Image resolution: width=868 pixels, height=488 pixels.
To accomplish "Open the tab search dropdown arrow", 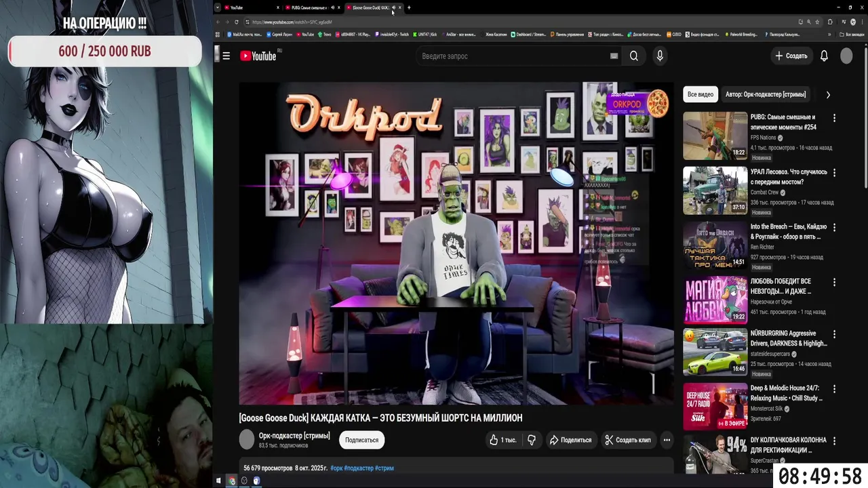I will click(218, 7).
